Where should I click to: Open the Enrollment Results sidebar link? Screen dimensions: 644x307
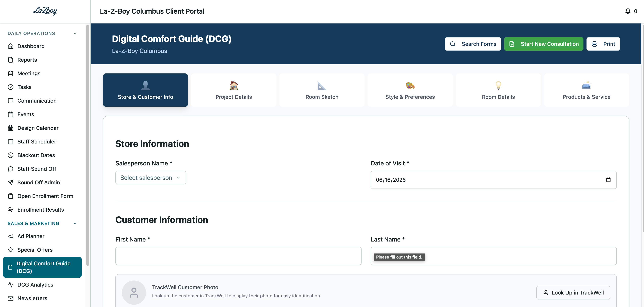click(42, 210)
